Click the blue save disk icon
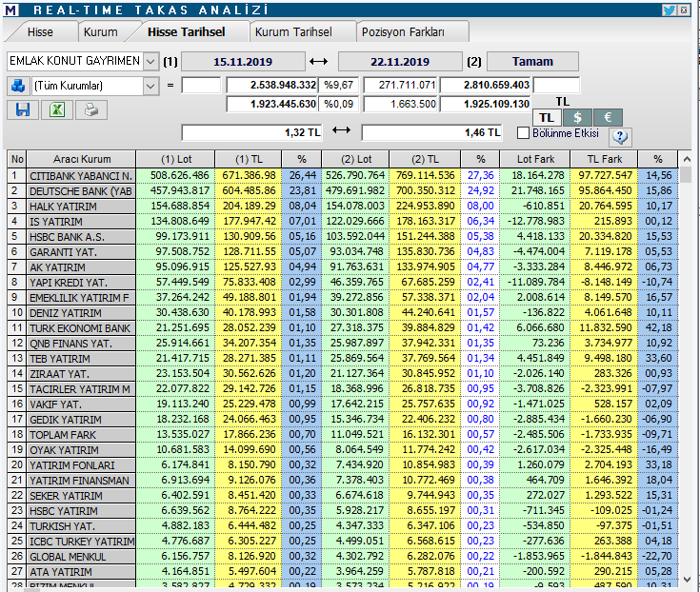700x592 pixels. coord(22,109)
